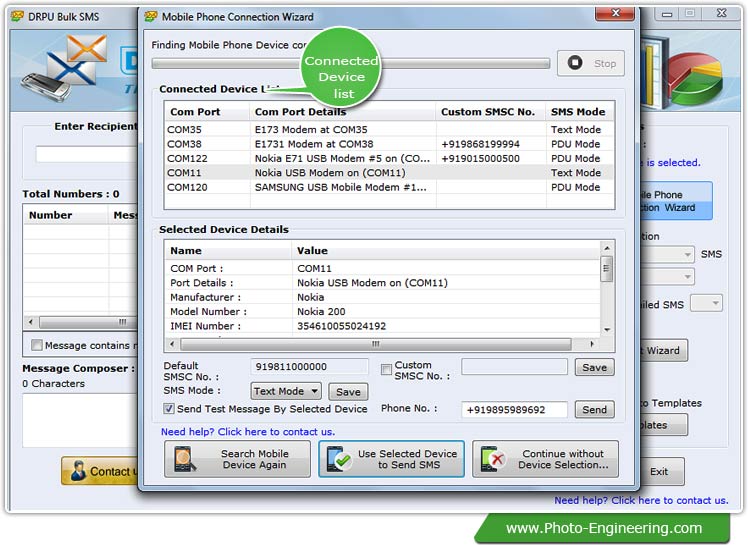Screen dimensions: 748x545
Task: Select the COM120 SAMSUNG USB Modem row
Action: click(x=389, y=187)
